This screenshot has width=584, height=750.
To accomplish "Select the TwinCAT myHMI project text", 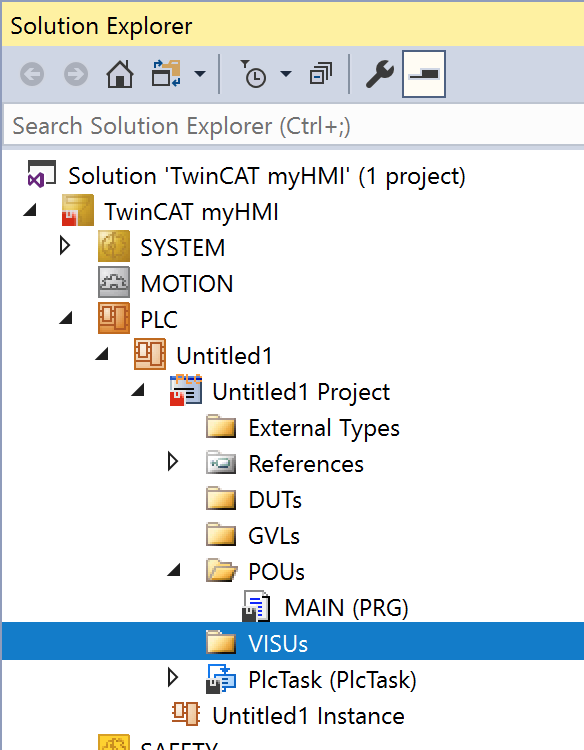I will coord(191,212).
